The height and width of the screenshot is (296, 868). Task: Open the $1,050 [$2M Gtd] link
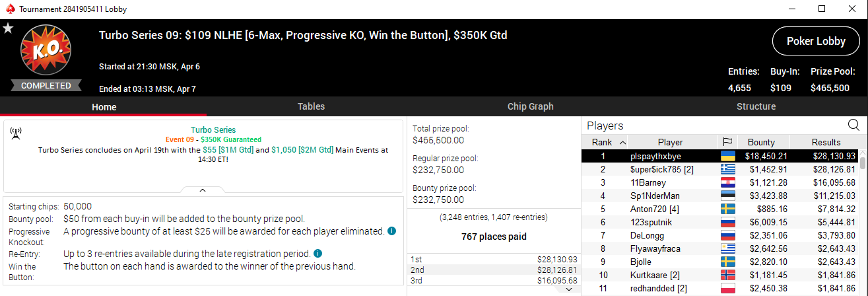click(301, 150)
